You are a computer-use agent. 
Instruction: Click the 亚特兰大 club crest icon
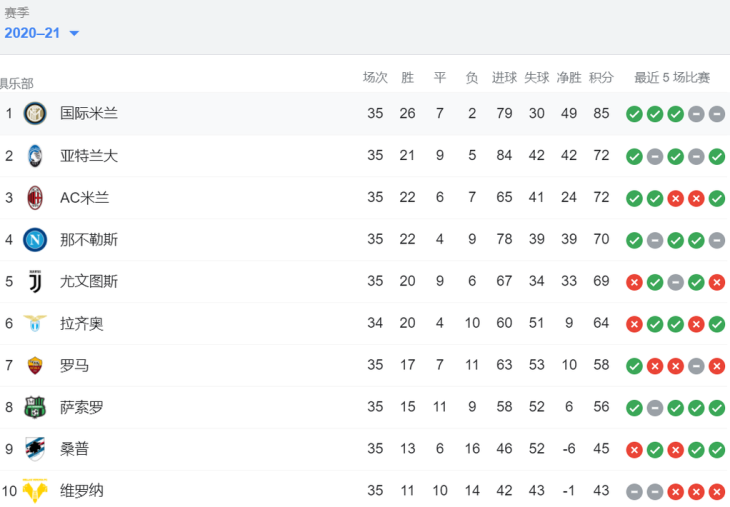[35, 155]
